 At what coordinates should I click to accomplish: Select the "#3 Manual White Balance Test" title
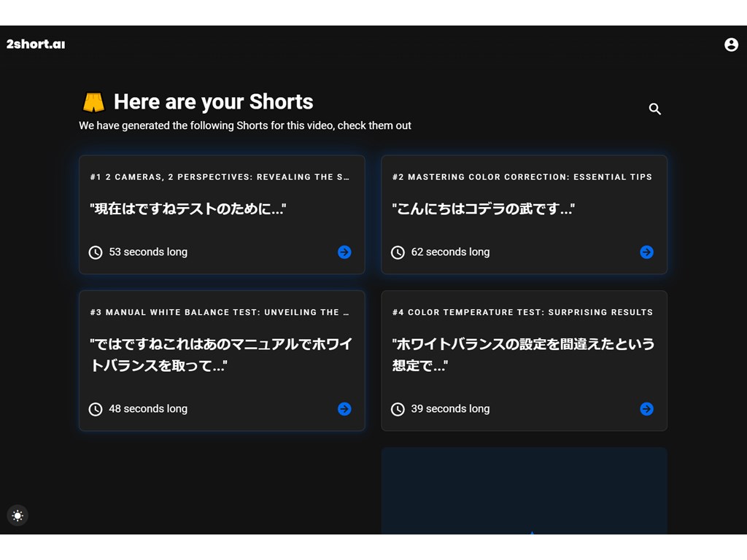pos(220,312)
